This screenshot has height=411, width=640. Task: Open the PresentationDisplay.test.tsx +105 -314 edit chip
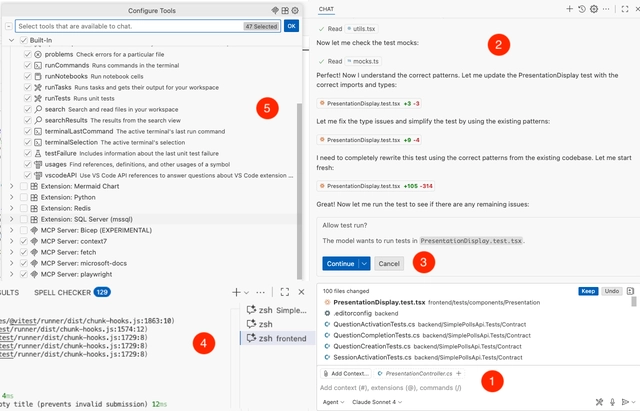click(x=376, y=186)
